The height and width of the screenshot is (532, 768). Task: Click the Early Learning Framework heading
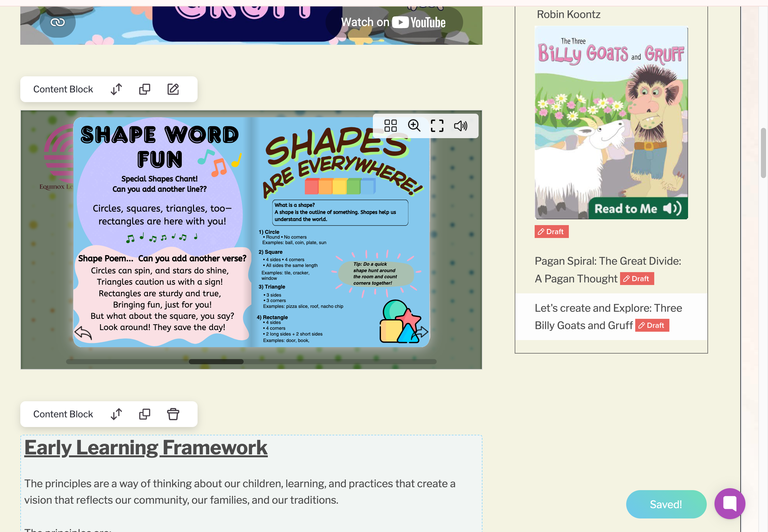coord(146,447)
